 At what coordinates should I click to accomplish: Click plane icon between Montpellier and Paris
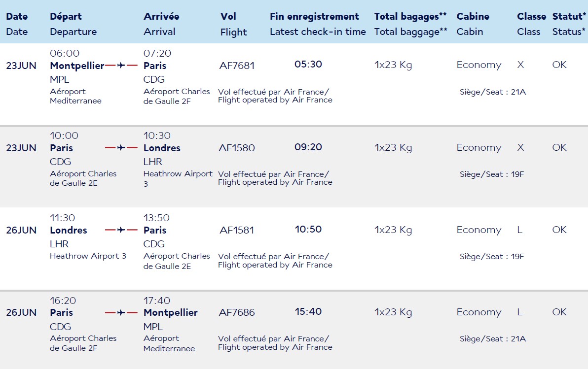point(121,66)
